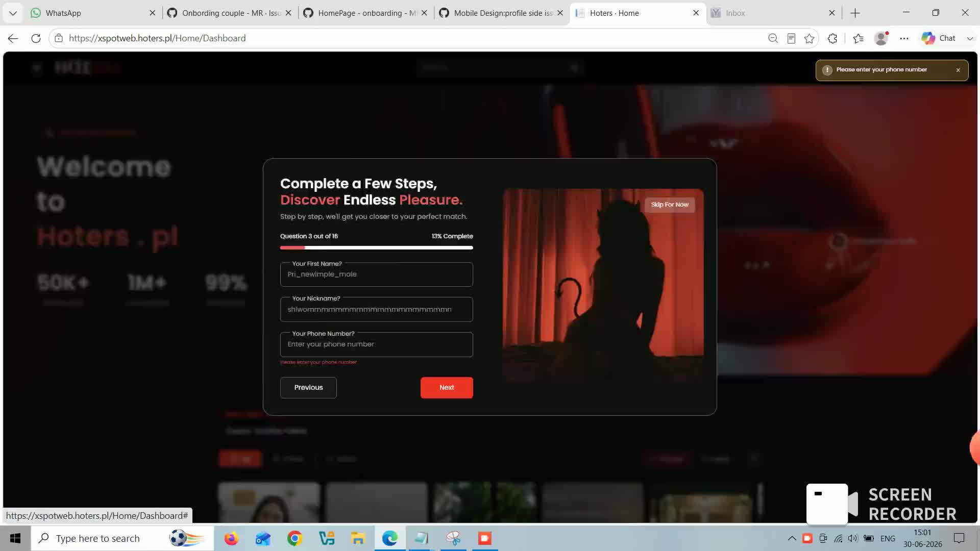Open the tab search dropdown arrow
This screenshot has width=980, height=551.
[x=13, y=13]
